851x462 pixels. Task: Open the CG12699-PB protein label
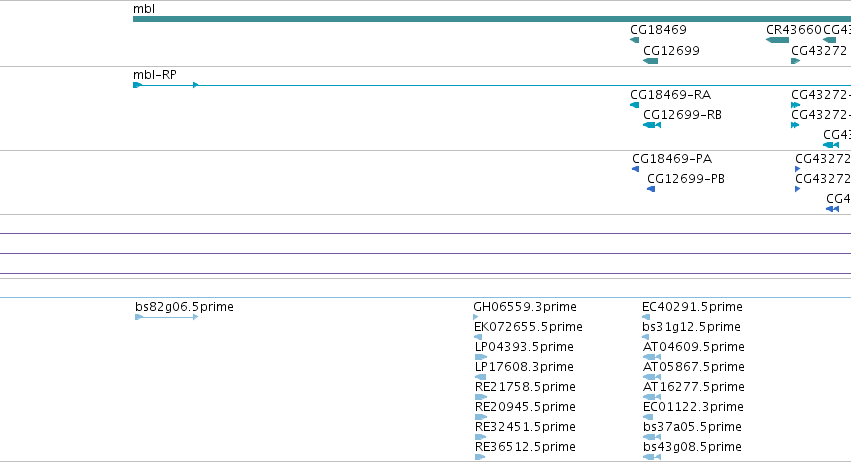click(686, 179)
